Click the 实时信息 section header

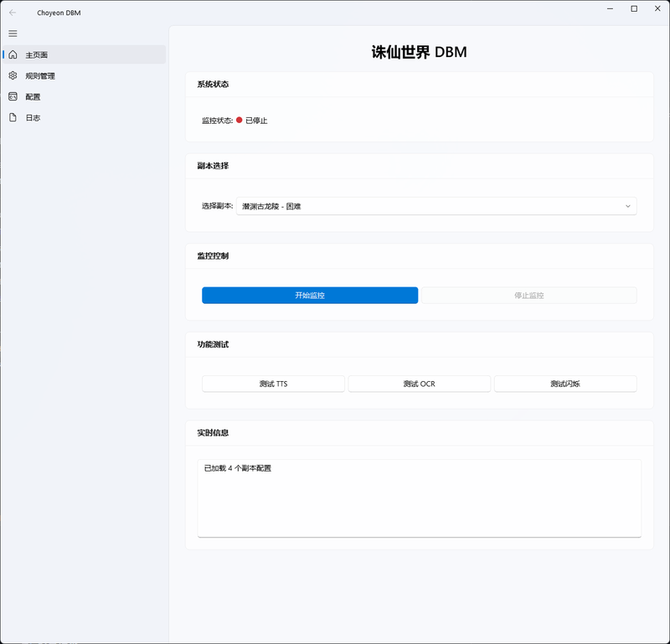(213, 433)
